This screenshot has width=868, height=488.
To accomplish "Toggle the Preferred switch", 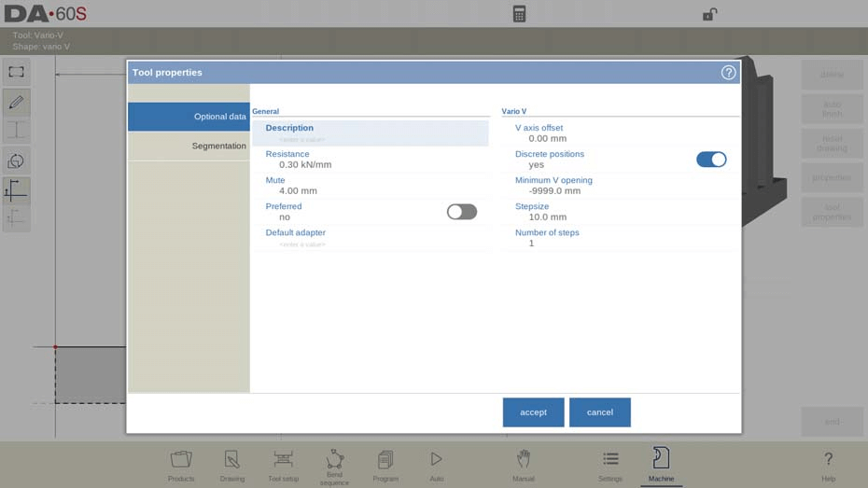I will pyautogui.click(x=462, y=212).
